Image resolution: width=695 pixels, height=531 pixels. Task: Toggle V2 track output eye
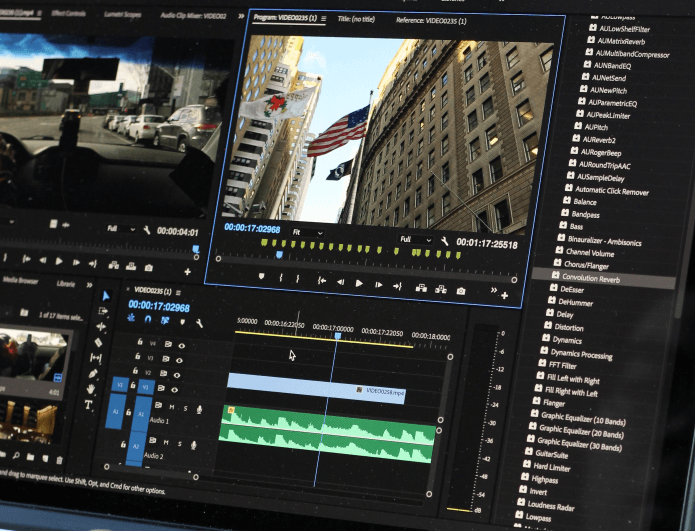click(x=177, y=375)
